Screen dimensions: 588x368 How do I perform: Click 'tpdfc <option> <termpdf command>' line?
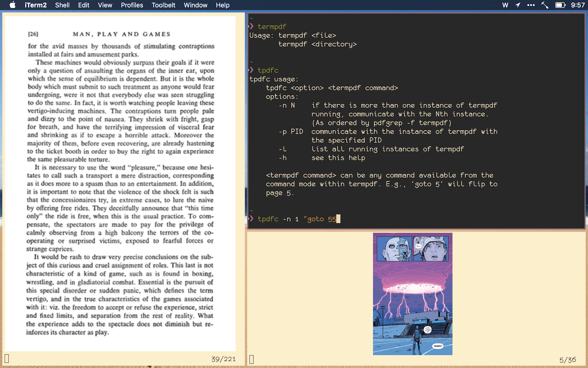(x=332, y=88)
